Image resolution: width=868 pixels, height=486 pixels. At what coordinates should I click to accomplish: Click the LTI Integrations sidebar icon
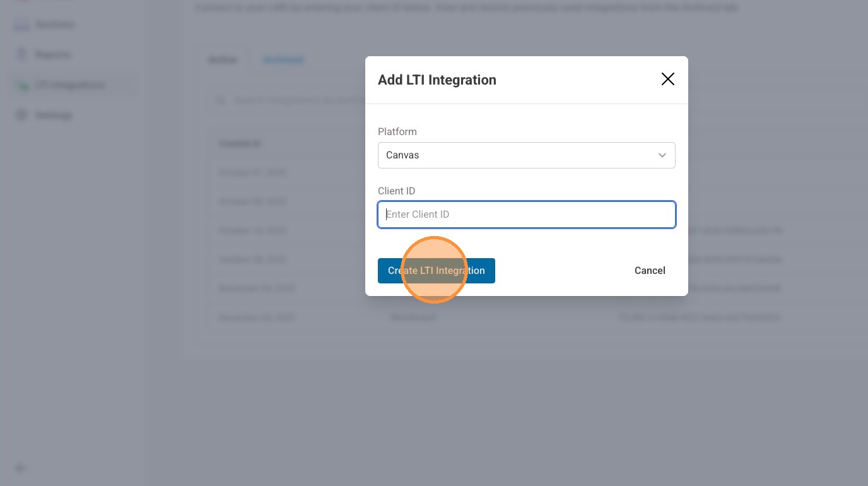tap(22, 85)
